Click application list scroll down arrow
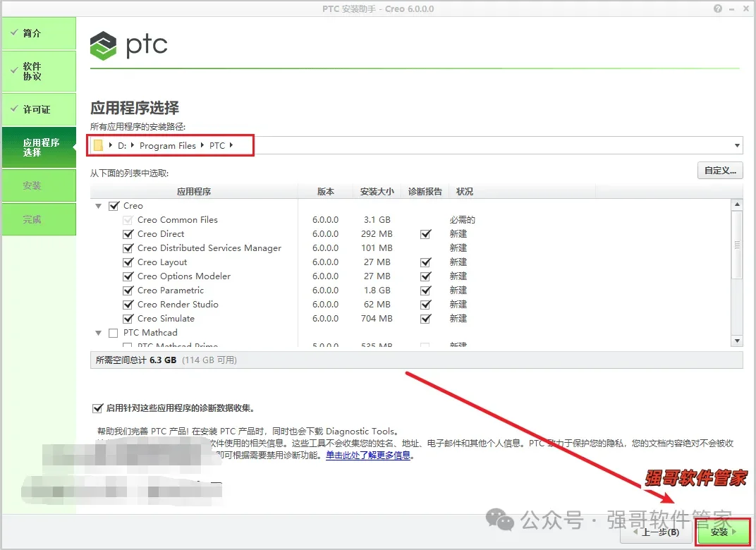756x550 pixels. [x=737, y=341]
